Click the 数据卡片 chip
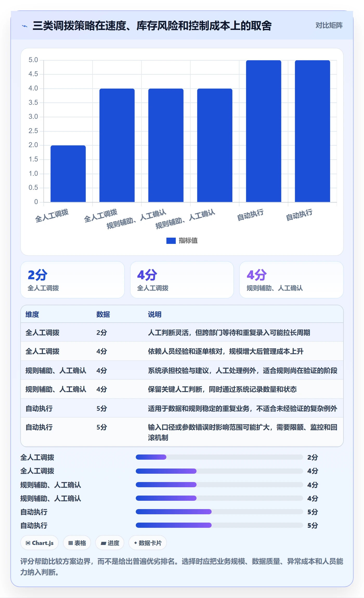Viewport: 364px width, 598px height. coord(148,543)
